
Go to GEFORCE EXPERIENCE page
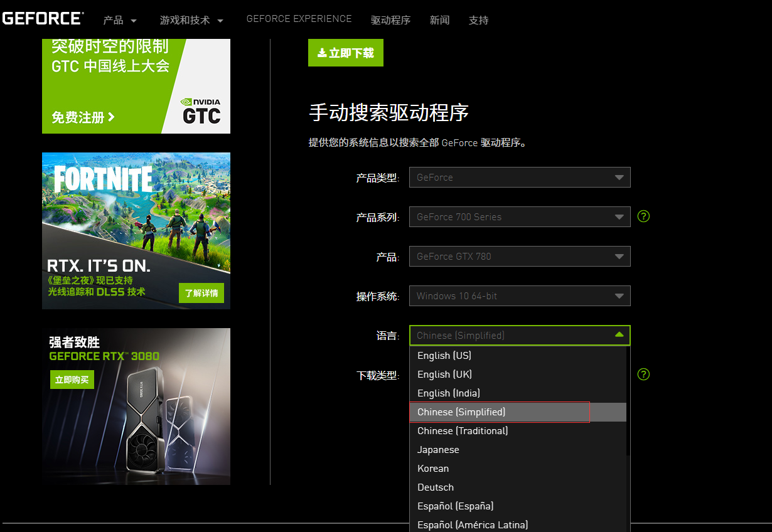[299, 19]
